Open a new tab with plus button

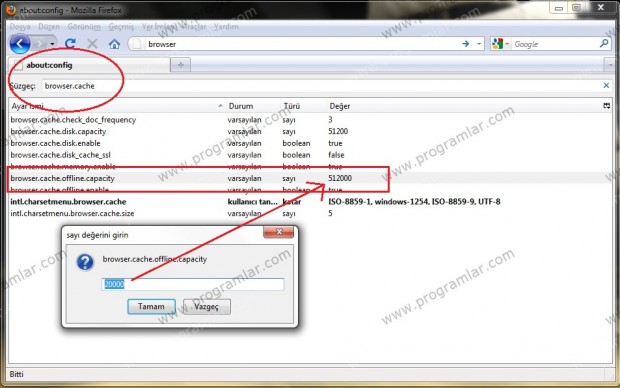[181, 65]
